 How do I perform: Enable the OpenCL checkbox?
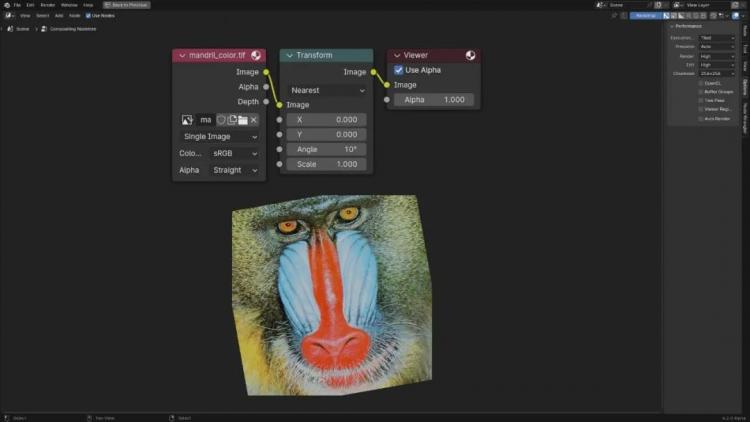(x=701, y=83)
